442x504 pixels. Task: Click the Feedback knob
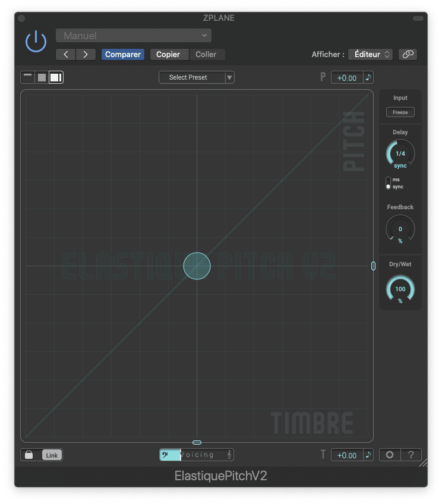click(400, 229)
